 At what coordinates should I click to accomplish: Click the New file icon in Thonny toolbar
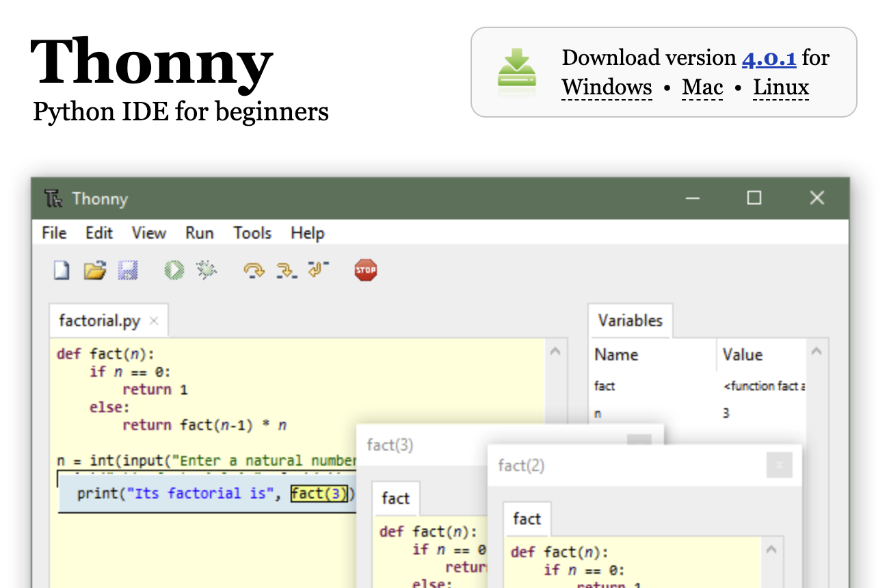(x=62, y=270)
